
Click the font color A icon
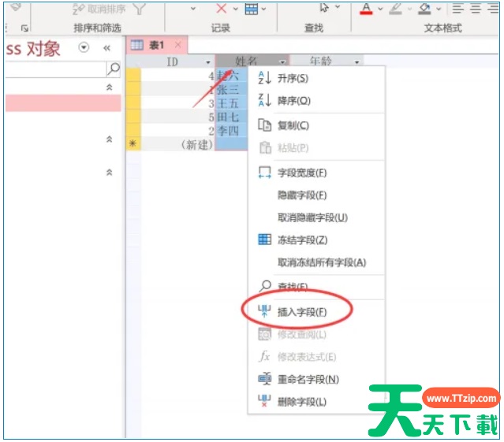(366, 9)
